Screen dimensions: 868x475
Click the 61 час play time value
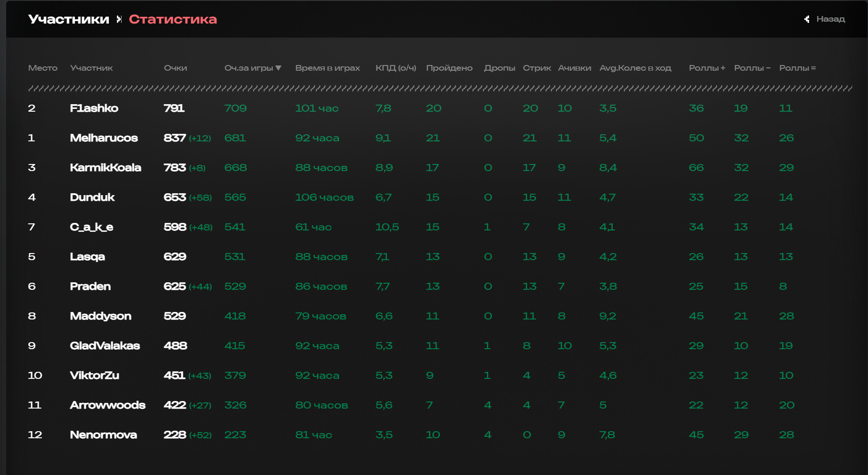(x=314, y=227)
